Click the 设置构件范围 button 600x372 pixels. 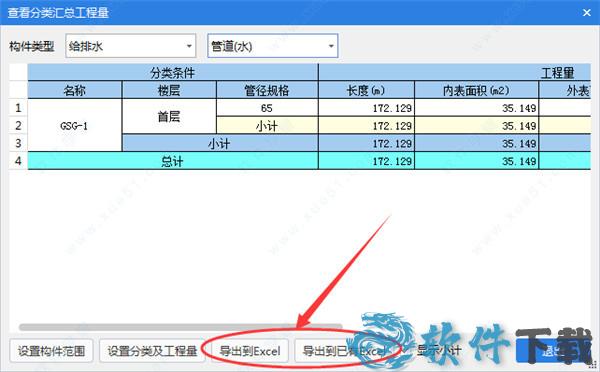coord(51,351)
